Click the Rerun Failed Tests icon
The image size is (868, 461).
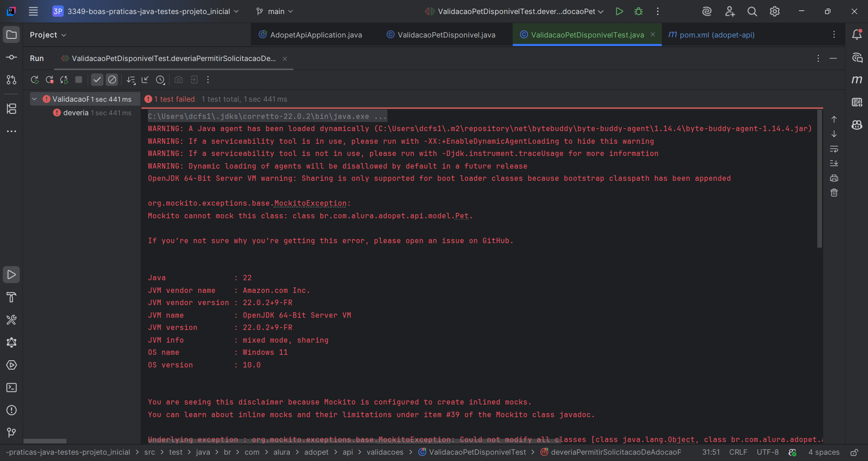[x=49, y=80]
